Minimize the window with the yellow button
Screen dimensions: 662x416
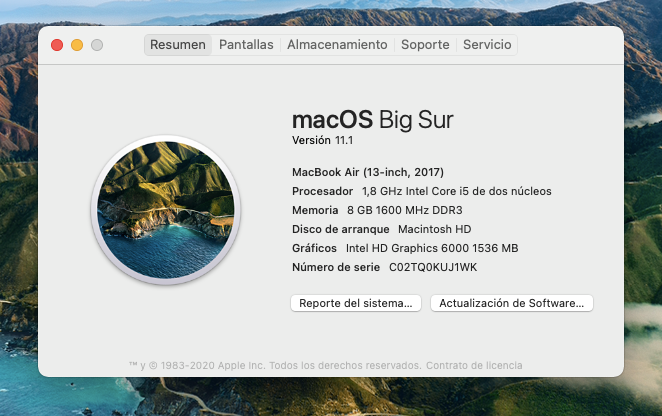(x=77, y=45)
